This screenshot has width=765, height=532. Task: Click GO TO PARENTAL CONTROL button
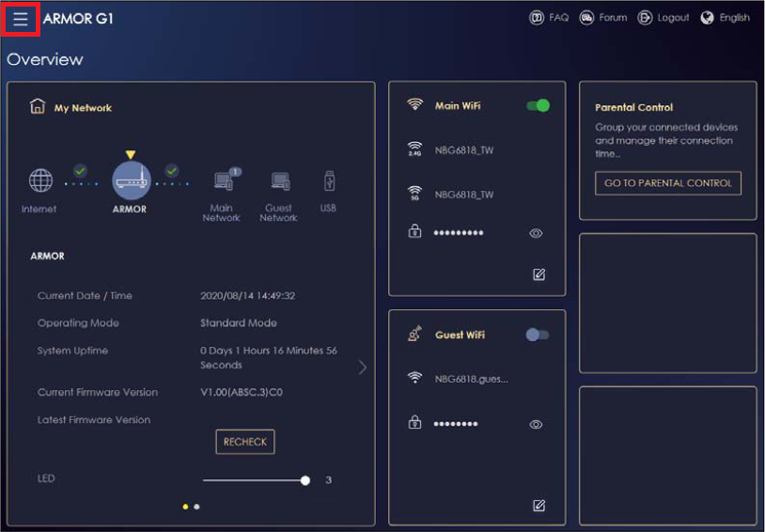click(668, 183)
